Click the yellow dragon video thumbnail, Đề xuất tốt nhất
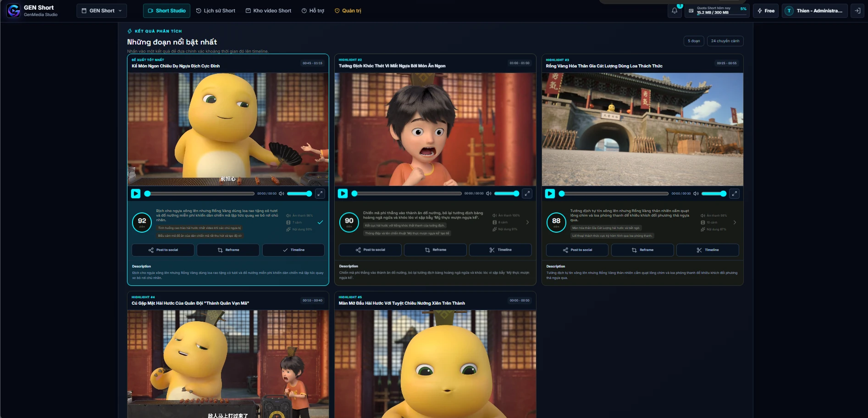Screen dimensions: 868x418 click(228, 129)
